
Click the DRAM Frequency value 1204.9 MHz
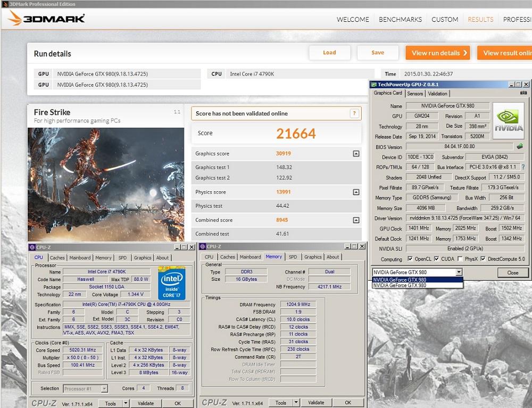pos(298,304)
